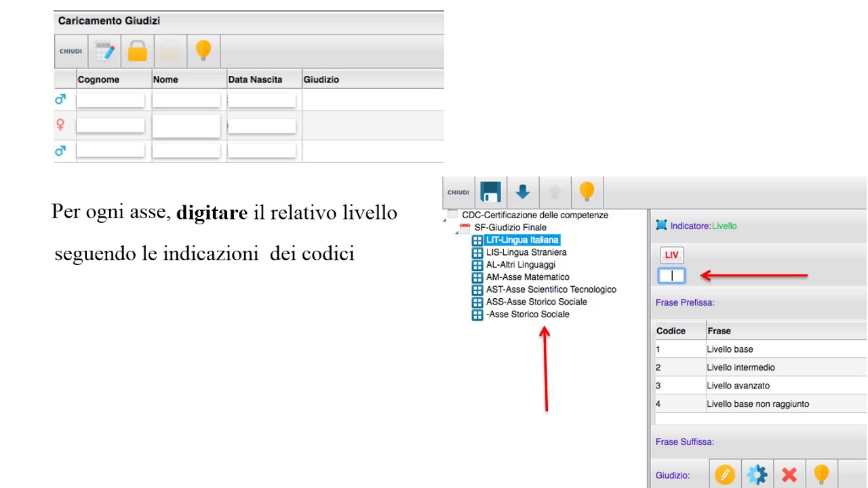868x488 pixels.
Task: Click the Data Nascita column header
Action: 264,79
